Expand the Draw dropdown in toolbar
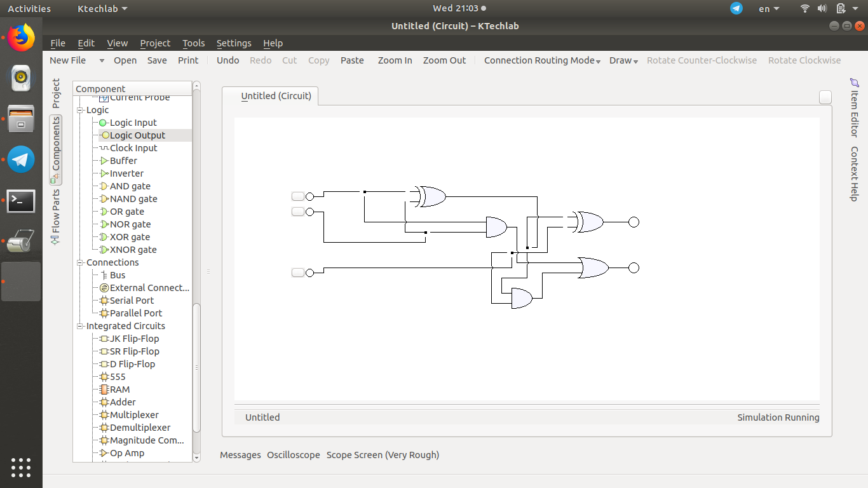868x488 pixels. (623, 60)
